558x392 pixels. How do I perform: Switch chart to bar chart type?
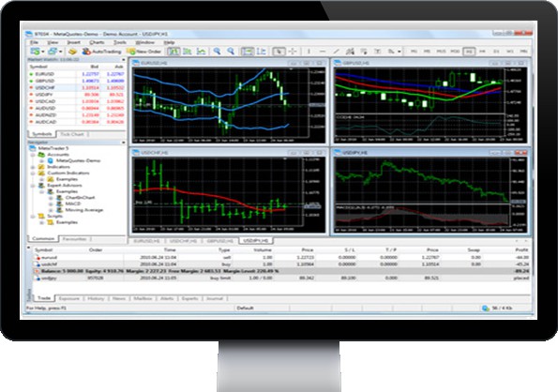tap(173, 52)
